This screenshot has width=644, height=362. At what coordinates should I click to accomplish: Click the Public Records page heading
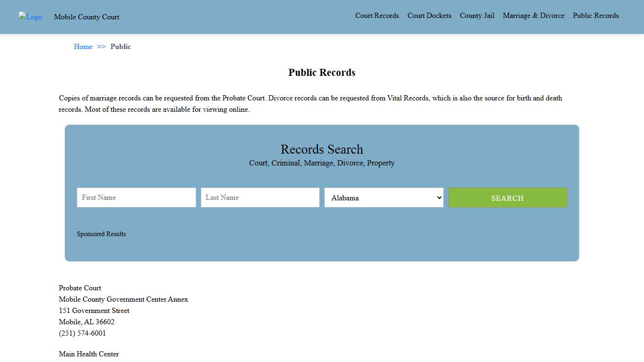(322, 73)
